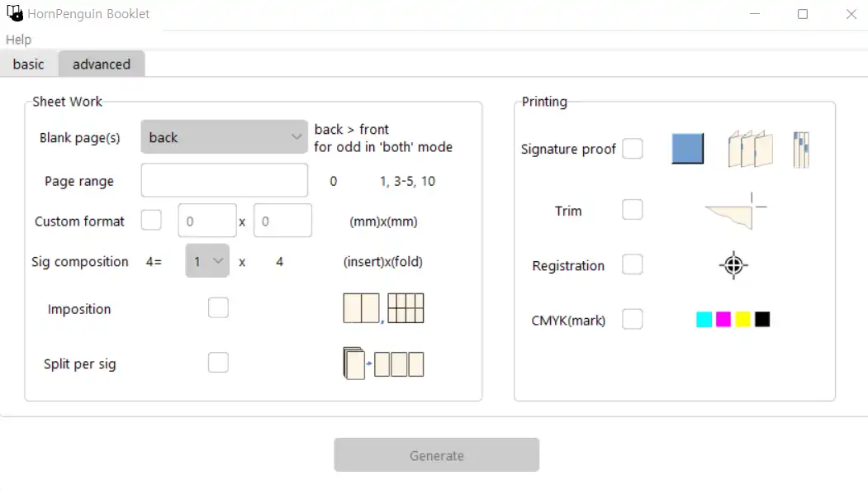Click the imposition layout grid icon
868x490 pixels.
[x=384, y=308]
